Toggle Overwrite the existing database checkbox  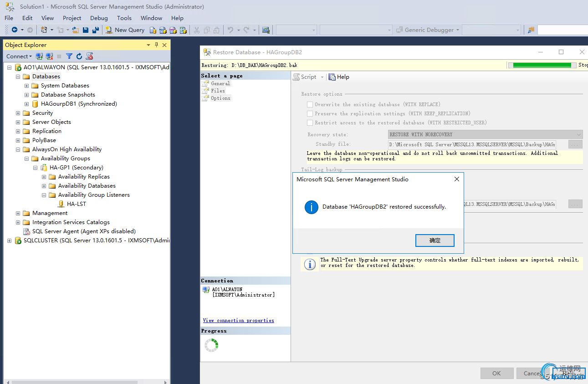310,104
